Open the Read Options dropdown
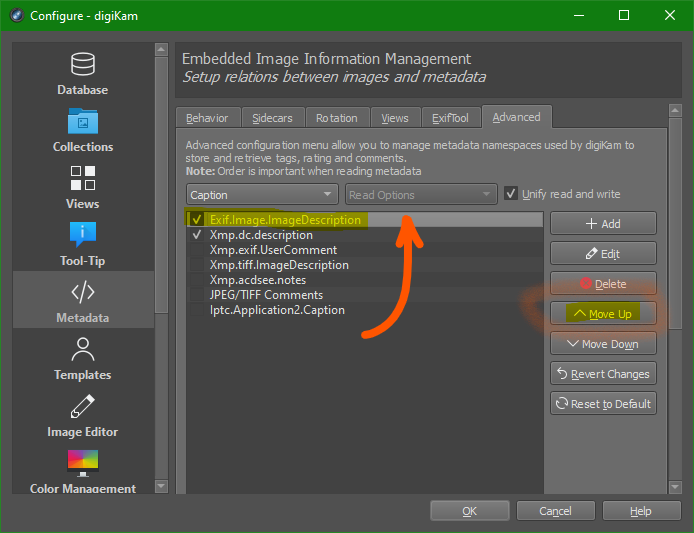Viewport: 694px width, 533px height. click(421, 194)
